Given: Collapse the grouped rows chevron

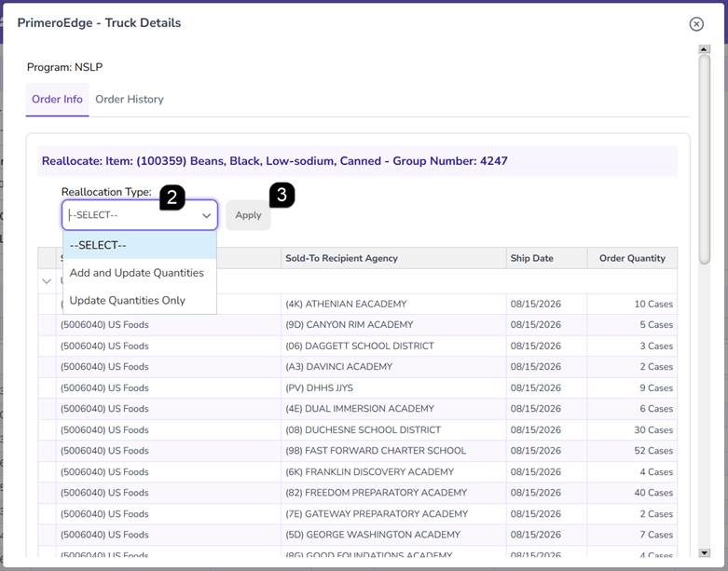Looking at the screenshot, I should coord(47,281).
